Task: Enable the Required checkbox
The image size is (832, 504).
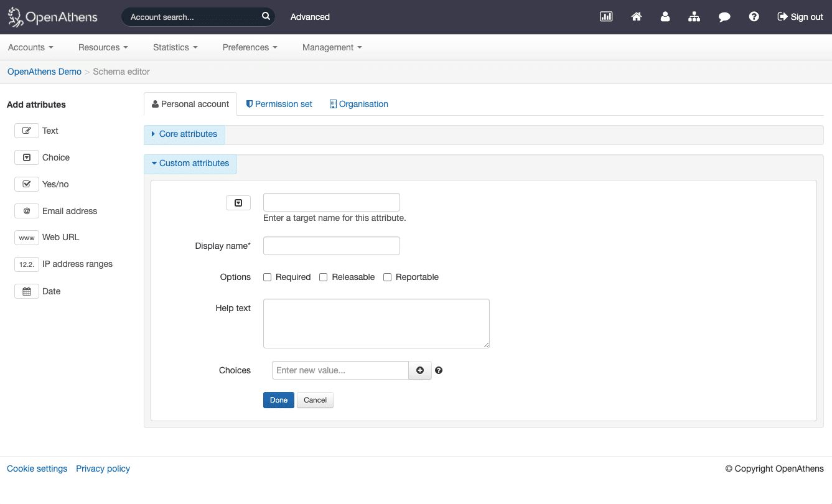Action: (x=267, y=277)
